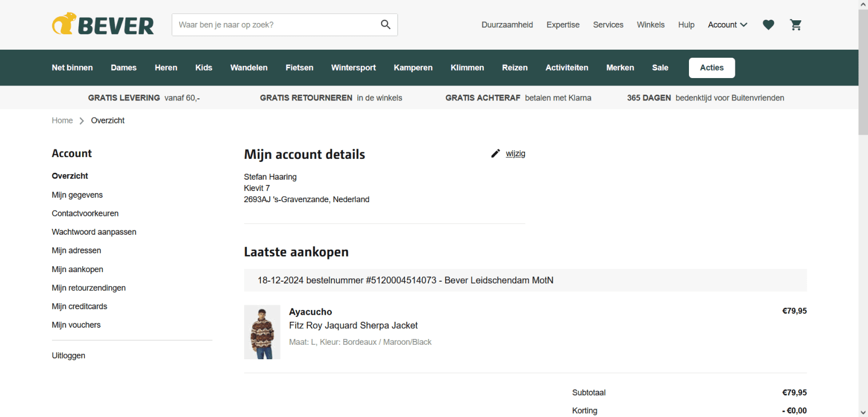Image resolution: width=868 pixels, height=417 pixels.
Task: Click GRATIS RETOURNEREN banner text
Action: pyautogui.click(x=331, y=98)
